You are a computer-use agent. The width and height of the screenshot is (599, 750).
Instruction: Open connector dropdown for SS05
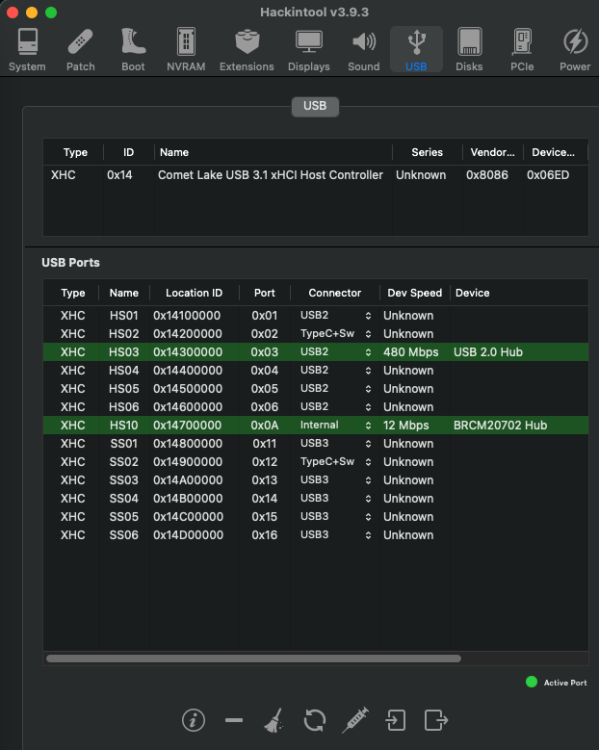[368, 517]
